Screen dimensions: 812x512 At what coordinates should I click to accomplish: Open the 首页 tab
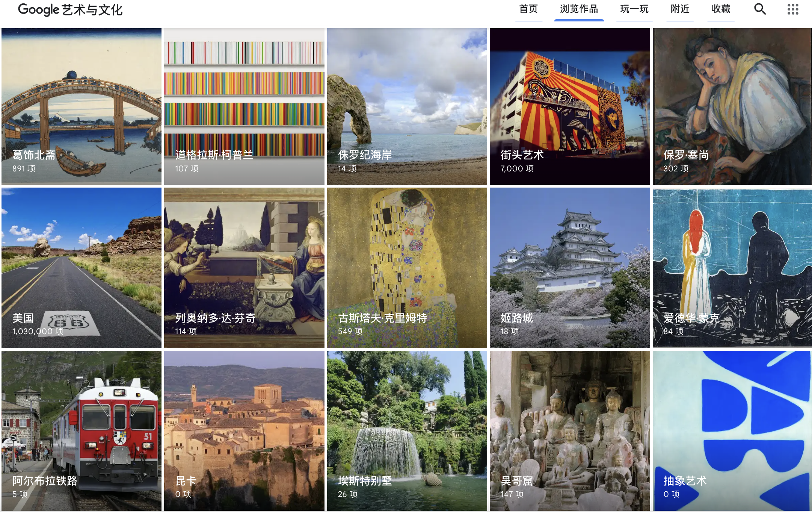[528, 9]
